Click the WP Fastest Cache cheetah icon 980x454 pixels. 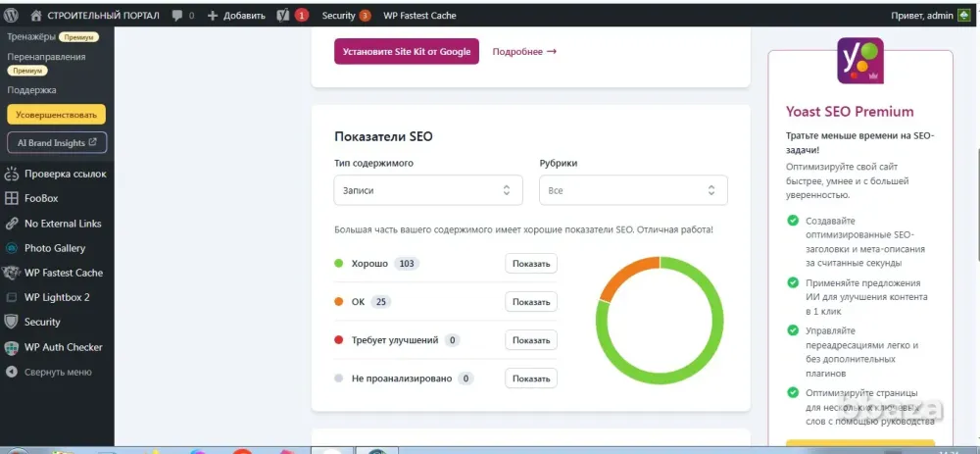(x=11, y=273)
